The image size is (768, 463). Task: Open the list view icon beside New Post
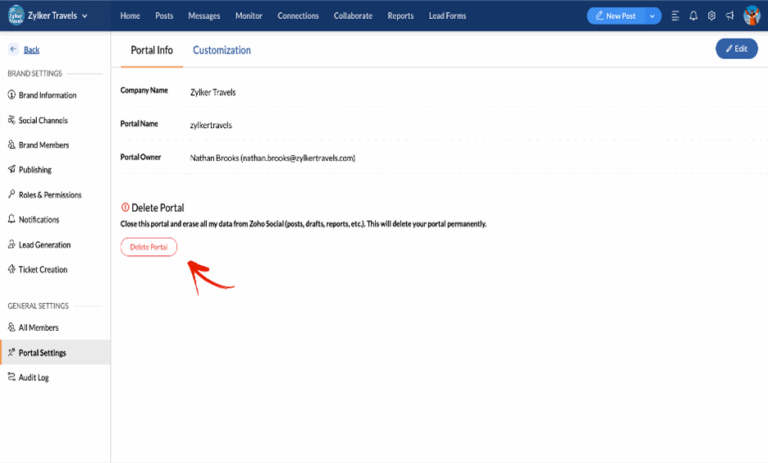(676, 16)
